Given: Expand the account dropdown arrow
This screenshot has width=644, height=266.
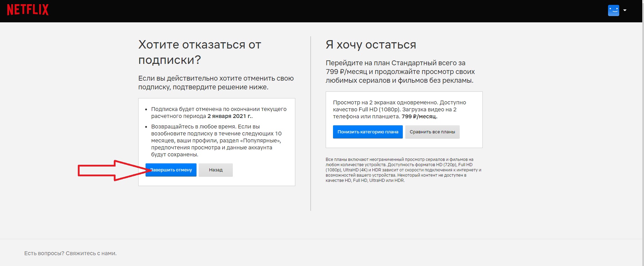Looking at the screenshot, I should coord(625,10).
